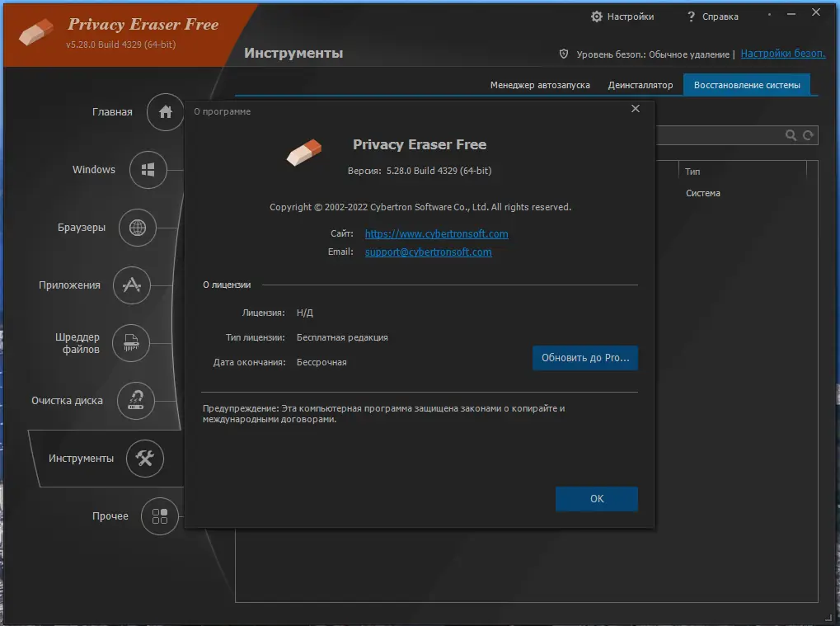Screen dimensions: 840x626
Task: Open the Справка menu label
Action: (720, 16)
